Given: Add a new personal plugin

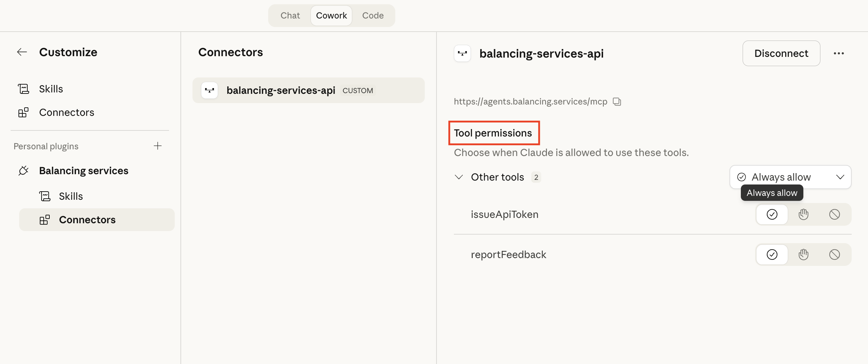Looking at the screenshot, I should 158,146.
